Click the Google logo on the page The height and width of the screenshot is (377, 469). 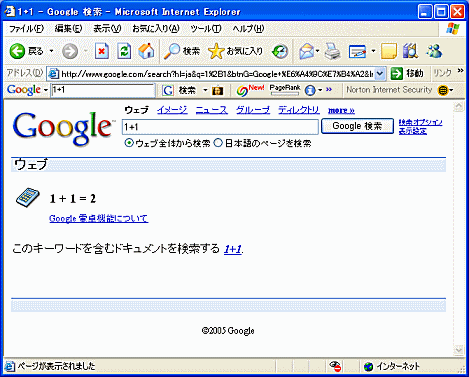[63, 128]
